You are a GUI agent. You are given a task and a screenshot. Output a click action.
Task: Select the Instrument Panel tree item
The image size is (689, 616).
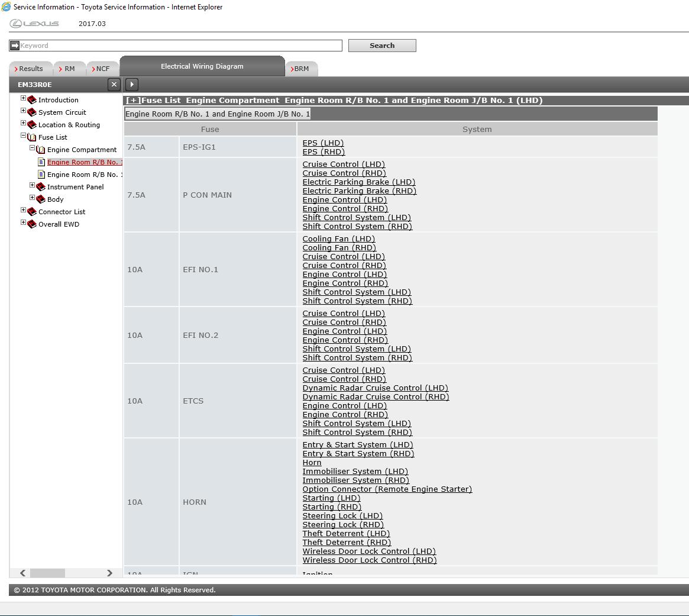point(75,187)
